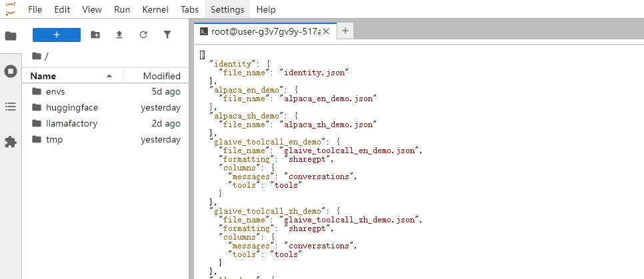The image size is (644, 279).
Task: Select the llamafactory folder
Action: pyautogui.click(x=71, y=123)
